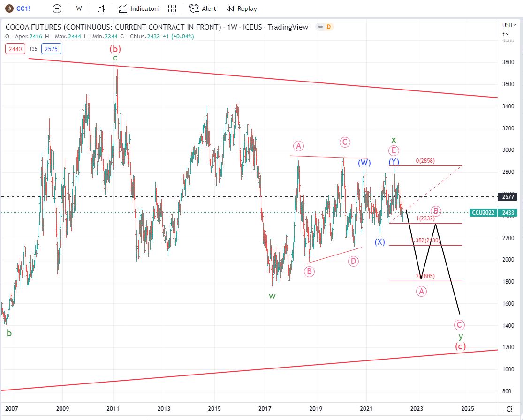This screenshot has height=420, width=523.
Task: Select the red (b) wave label
Action: click(115, 49)
